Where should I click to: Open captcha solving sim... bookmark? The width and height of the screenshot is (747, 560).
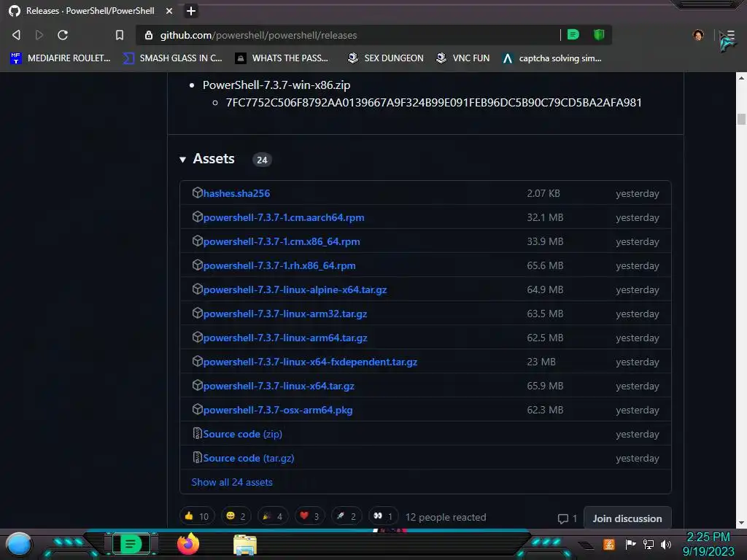tap(551, 58)
